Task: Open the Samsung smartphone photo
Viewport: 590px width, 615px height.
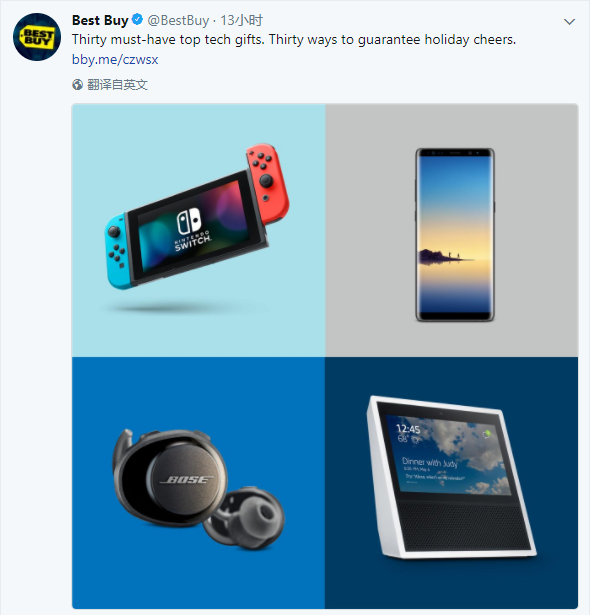Action: (x=452, y=230)
